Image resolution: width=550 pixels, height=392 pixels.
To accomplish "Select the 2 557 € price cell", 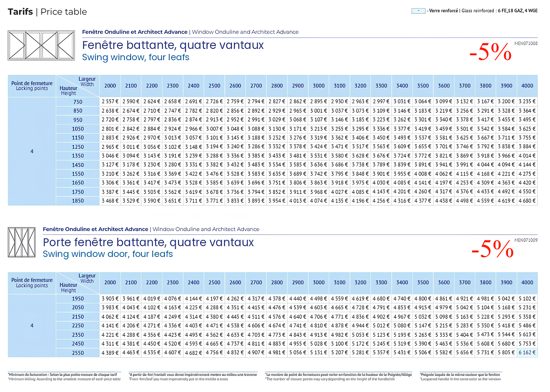I will pos(110,102).
